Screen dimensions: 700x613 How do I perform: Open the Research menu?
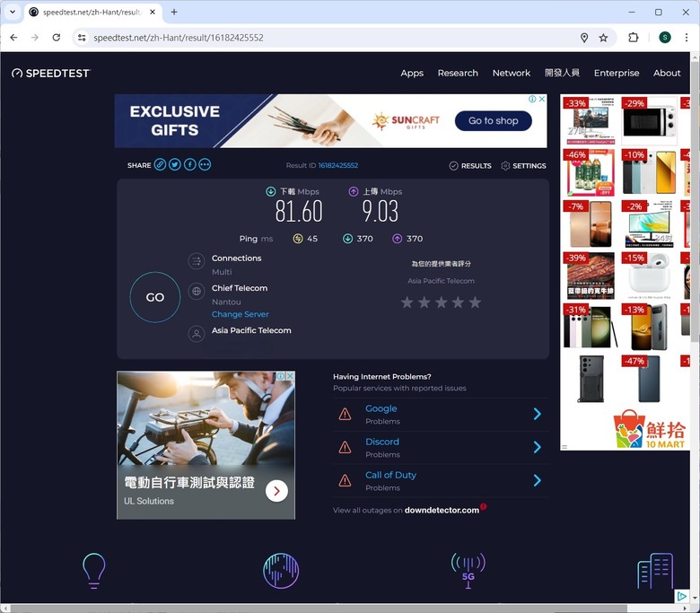tap(458, 73)
